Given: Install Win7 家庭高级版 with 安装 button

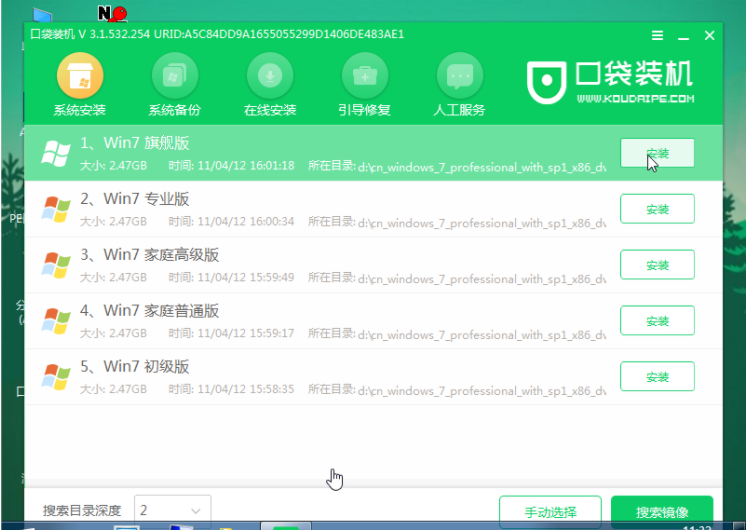Looking at the screenshot, I should click(x=657, y=265).
